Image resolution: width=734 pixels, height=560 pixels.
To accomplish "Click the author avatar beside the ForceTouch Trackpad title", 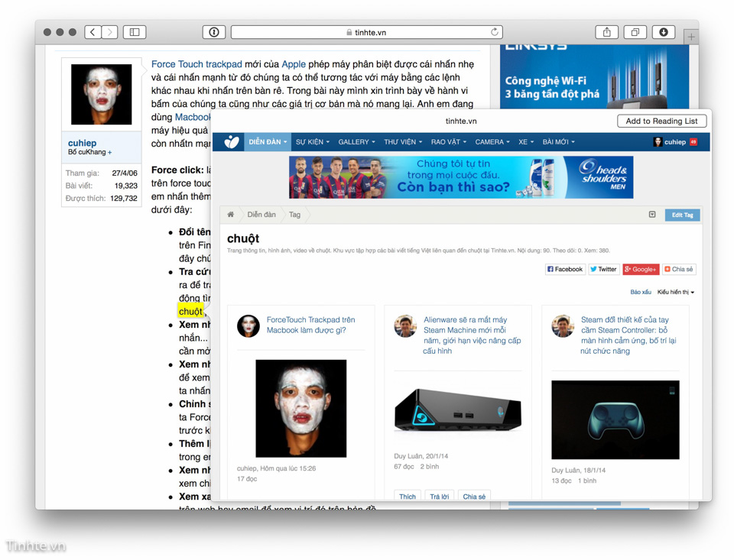I will [x=248, y=326].
